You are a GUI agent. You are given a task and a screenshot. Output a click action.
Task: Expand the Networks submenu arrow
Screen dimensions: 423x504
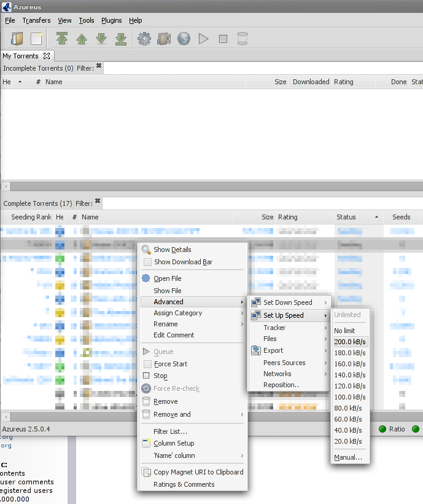pos(325,374)
